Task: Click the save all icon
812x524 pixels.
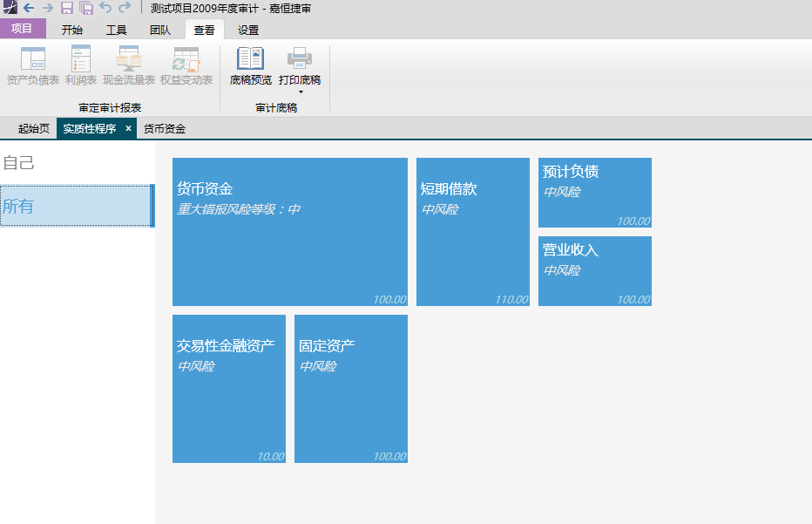Action: (86, 8)
